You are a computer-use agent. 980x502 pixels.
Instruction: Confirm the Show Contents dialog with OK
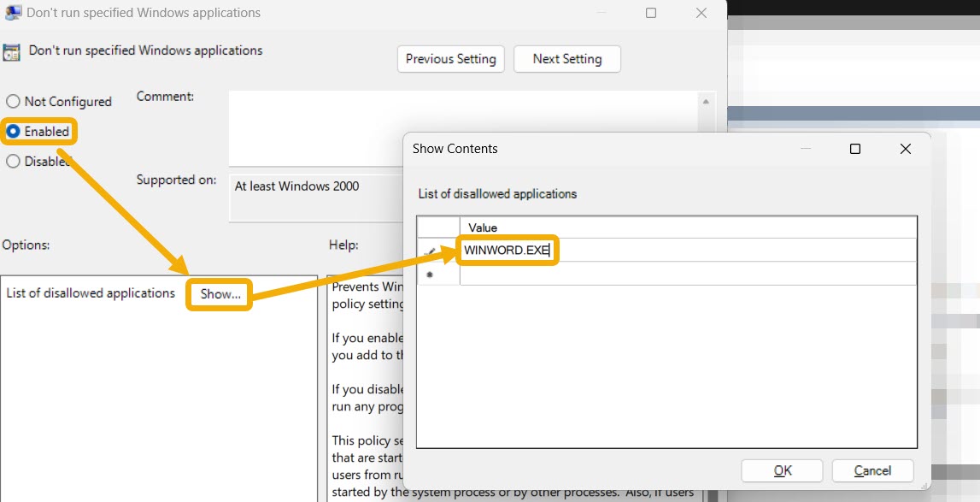(781, 470)
